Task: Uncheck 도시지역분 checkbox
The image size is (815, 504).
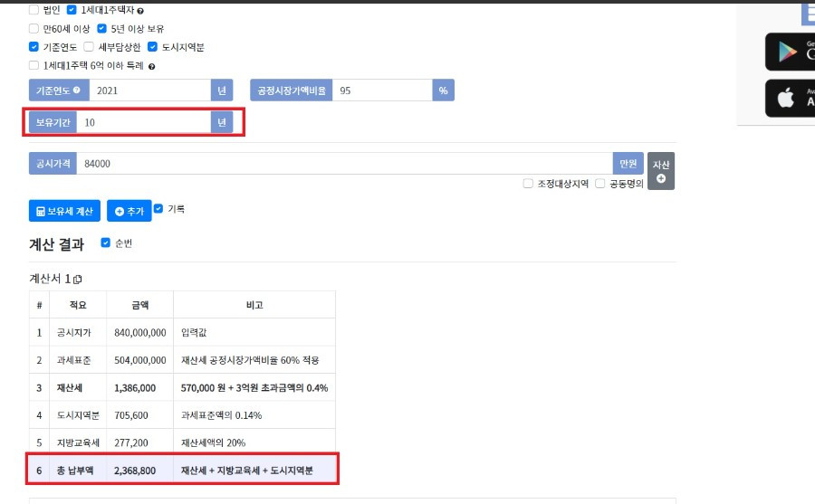Action: (152, 47)
